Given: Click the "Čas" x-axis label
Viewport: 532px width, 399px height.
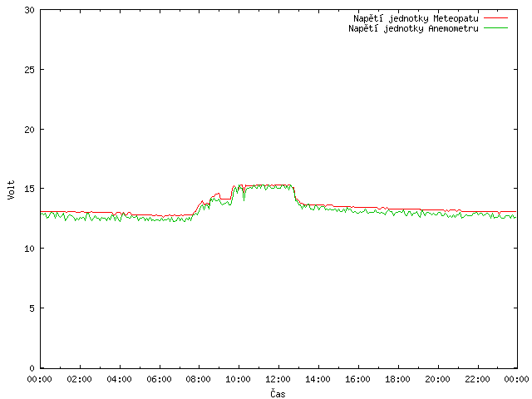Looking at the screenshot, I should point(278,393).
